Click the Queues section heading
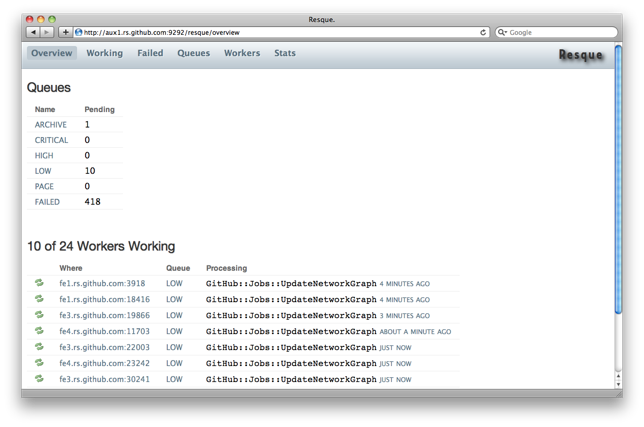The image size is (644, 427). point(49,87)
